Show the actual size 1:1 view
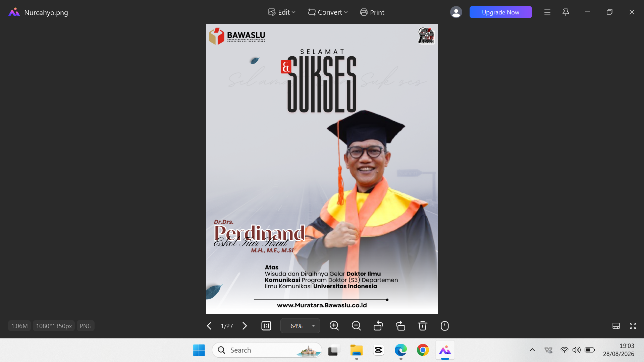Image resolution: width=644 pixels, height=362 pixels. coord(266,326)
